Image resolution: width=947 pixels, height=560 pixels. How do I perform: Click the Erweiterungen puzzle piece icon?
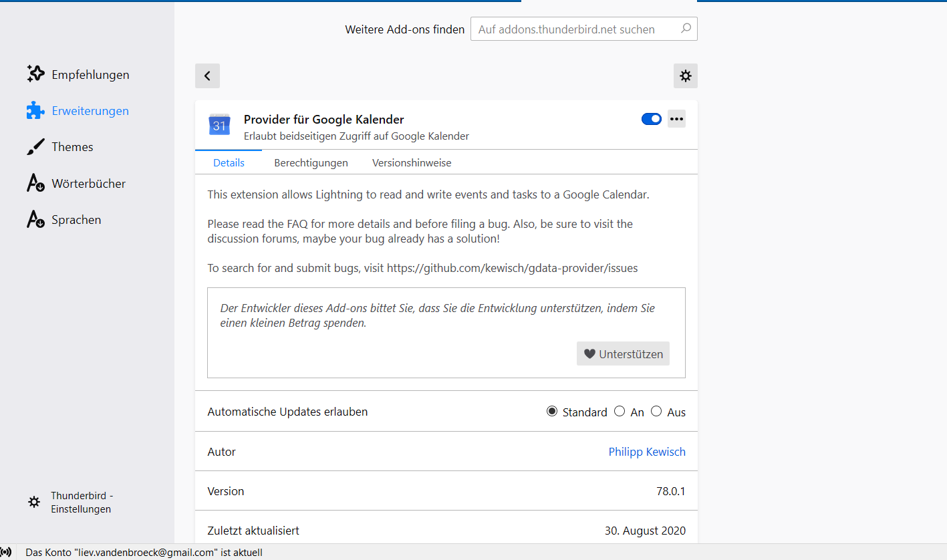pyautogui.click(x=35, y=111)
